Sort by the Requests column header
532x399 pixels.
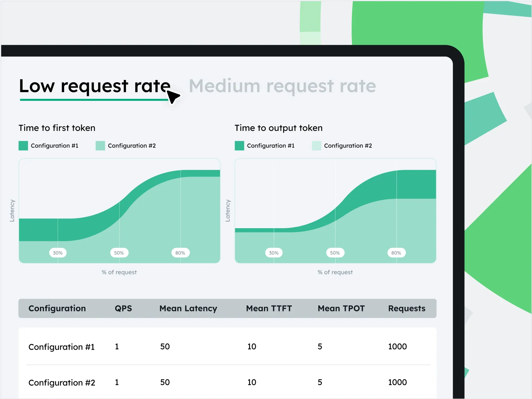pos(407,308)
